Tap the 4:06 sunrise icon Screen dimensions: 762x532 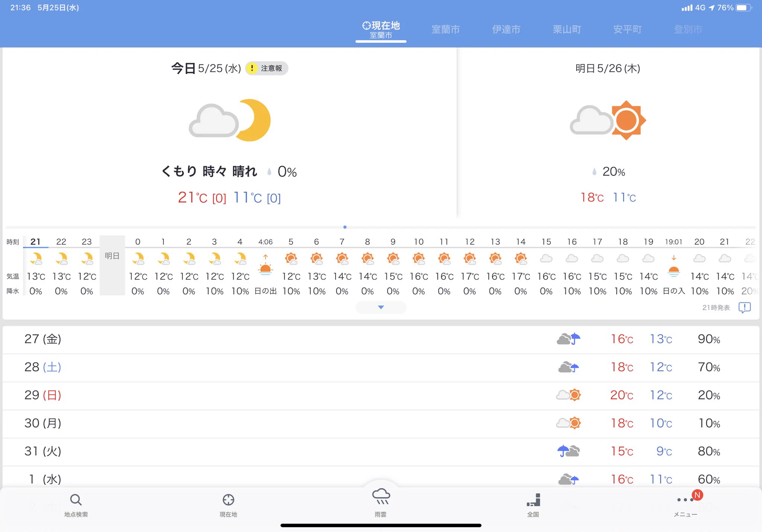tap(265, 265)
